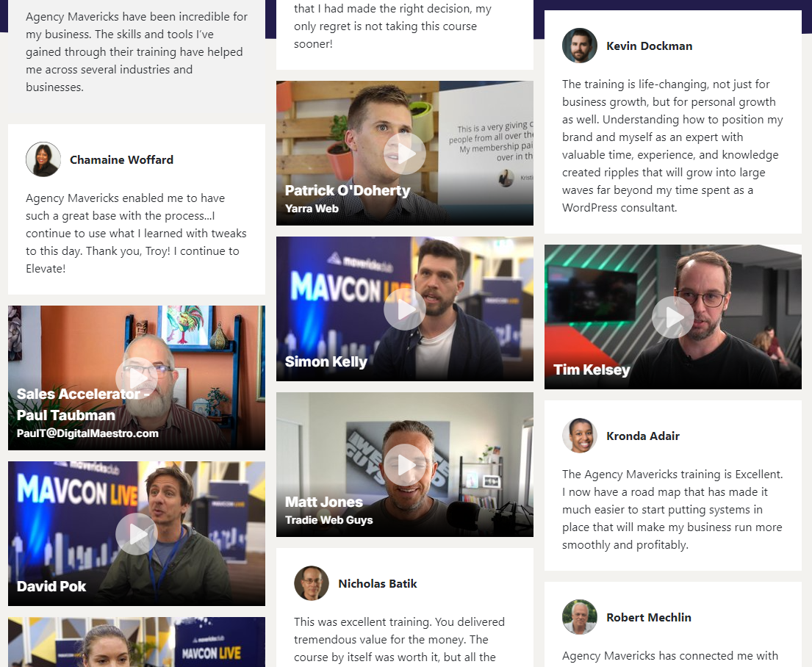Click Kevin Dockman's testimonial text
This screenshot has width=812, height=667.
tap(672, 146)
